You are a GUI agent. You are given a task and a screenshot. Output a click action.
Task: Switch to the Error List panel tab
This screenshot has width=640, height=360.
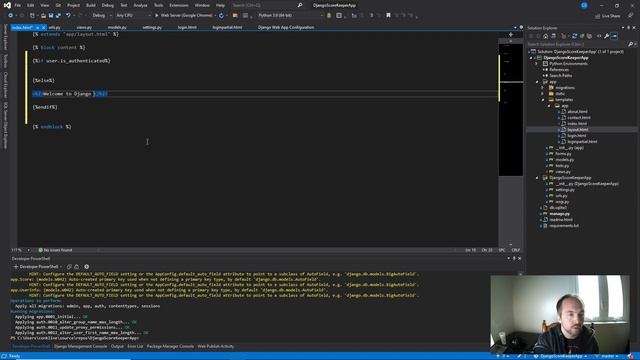tap(135, 346)
